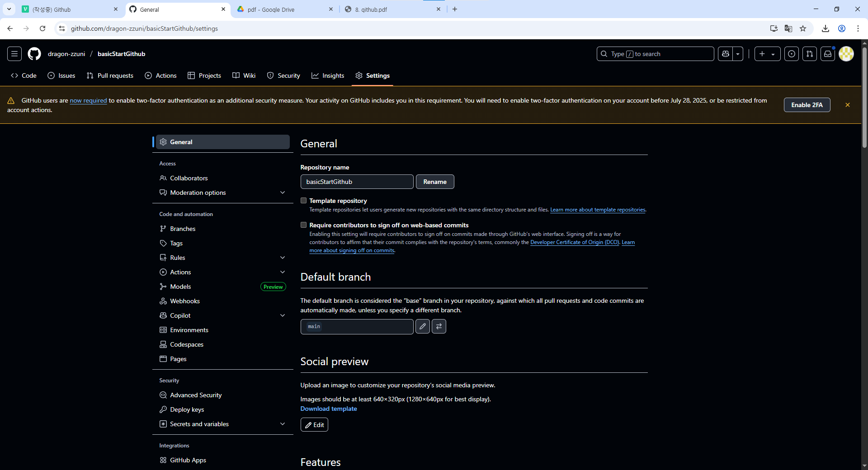Click the basicStartGithub repository breadcrumb
The image size is (868, 470).
pos(122,54)
